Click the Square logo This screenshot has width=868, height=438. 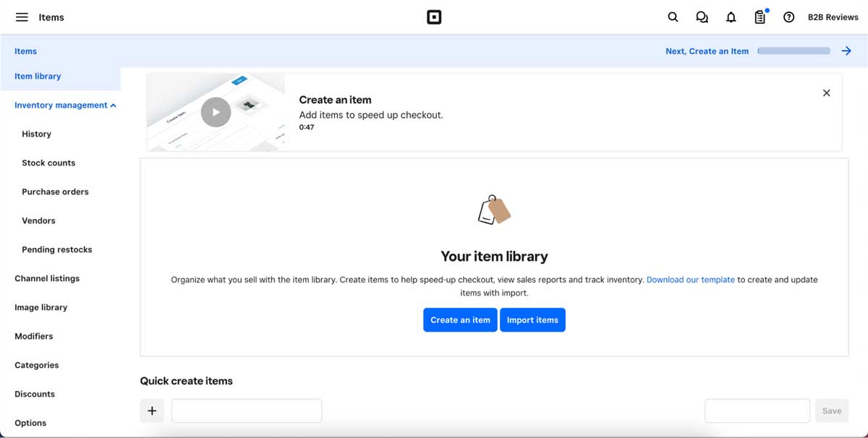pos(434,17)
